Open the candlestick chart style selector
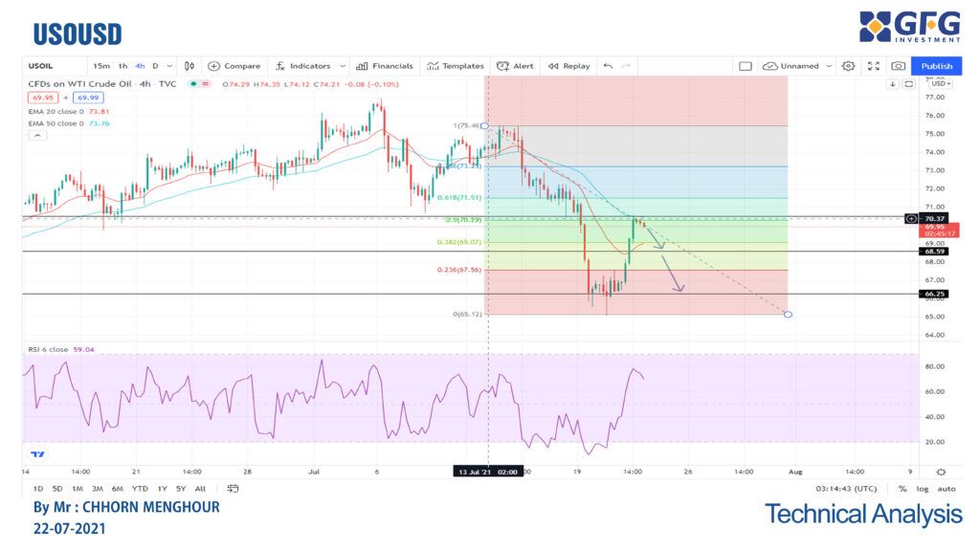 click(189, 66)
